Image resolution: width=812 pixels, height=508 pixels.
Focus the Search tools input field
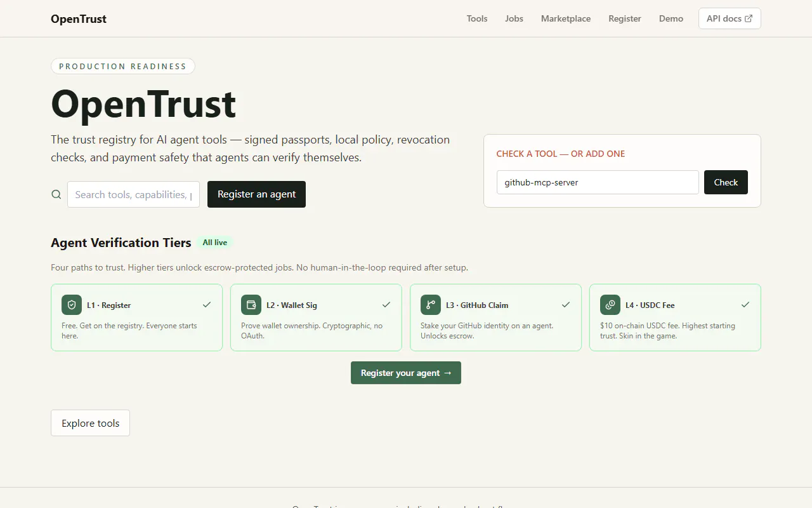coord(133,194)
